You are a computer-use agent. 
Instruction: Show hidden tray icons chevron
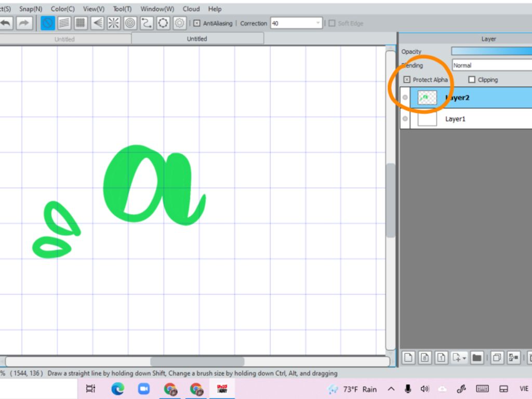(x=391, y=389)
